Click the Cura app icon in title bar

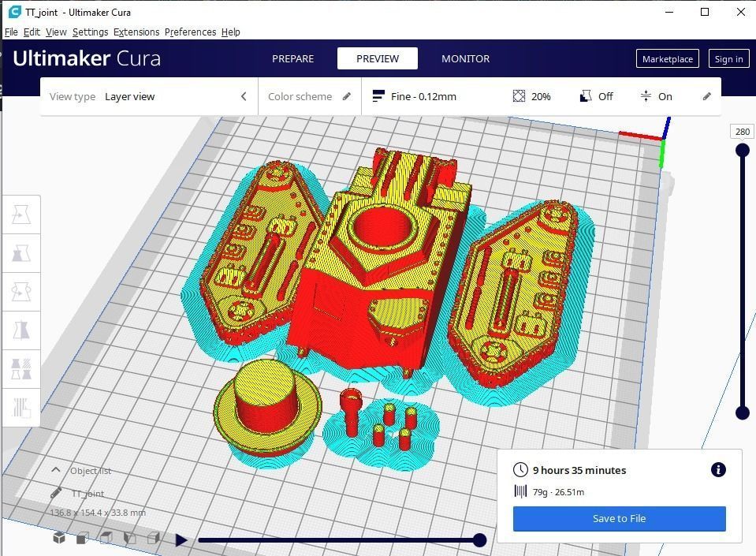coord(14,12)
